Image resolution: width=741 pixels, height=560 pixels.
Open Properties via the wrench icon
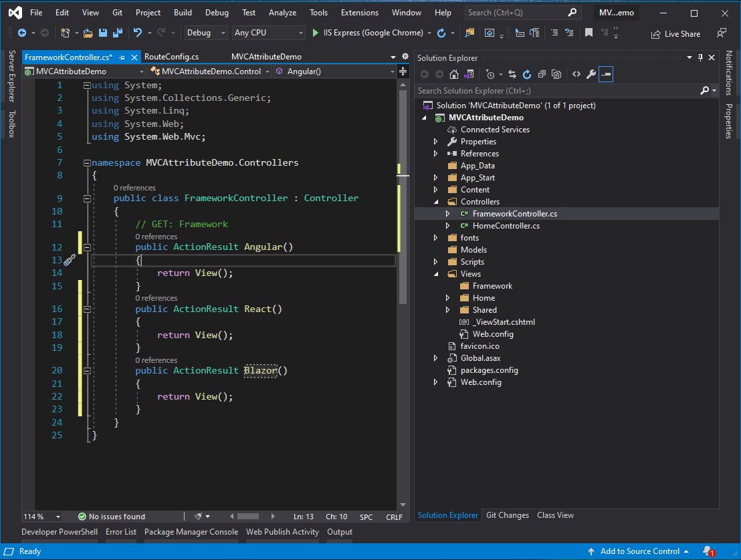click(591, 74)
